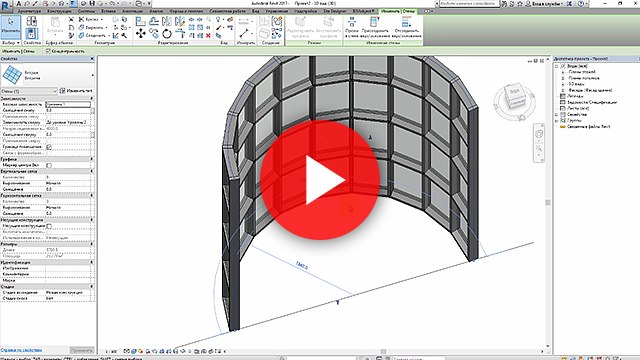This screenshot has width=640, height=360.
Task: Select Связанные файлы Revit in project browser
Action: (x=589, y=127)
